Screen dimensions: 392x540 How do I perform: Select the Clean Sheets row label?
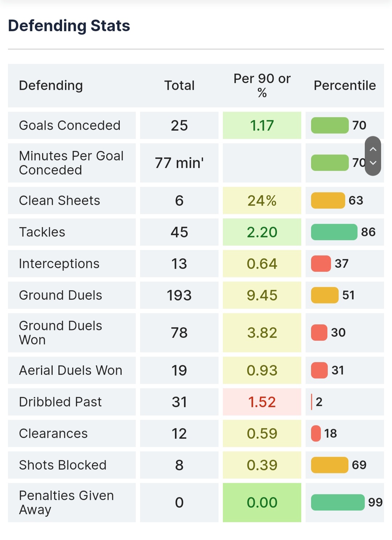60,201
